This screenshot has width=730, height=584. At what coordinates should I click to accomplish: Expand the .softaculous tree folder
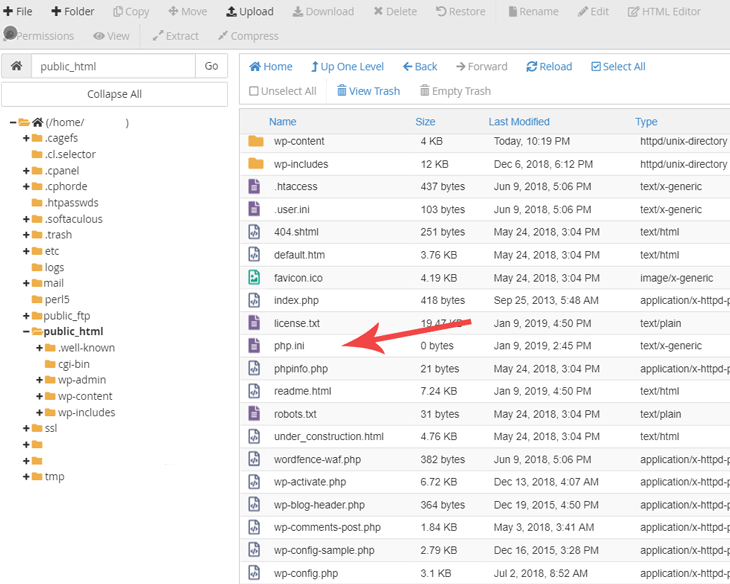26,219
